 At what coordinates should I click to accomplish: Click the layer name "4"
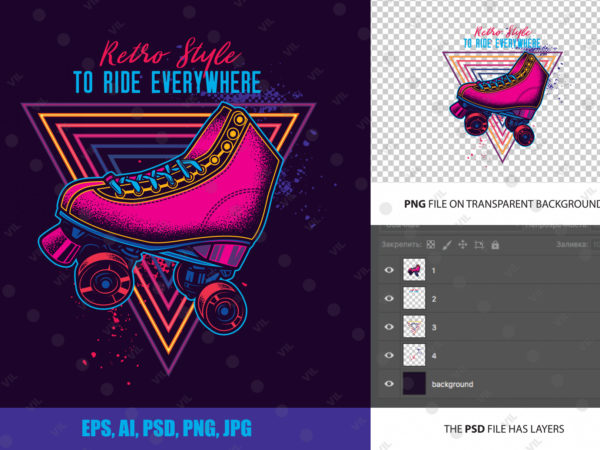tap(434, 355)
